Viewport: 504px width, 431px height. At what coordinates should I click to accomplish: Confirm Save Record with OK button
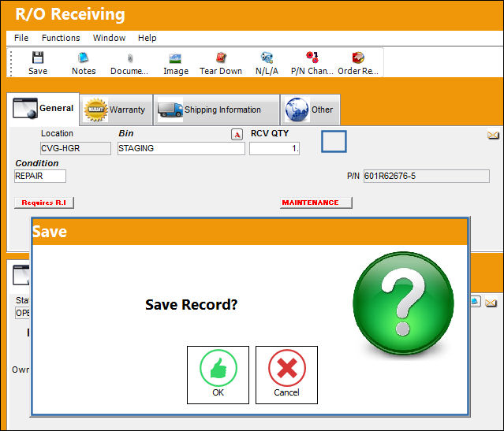[x=218, y=375]
